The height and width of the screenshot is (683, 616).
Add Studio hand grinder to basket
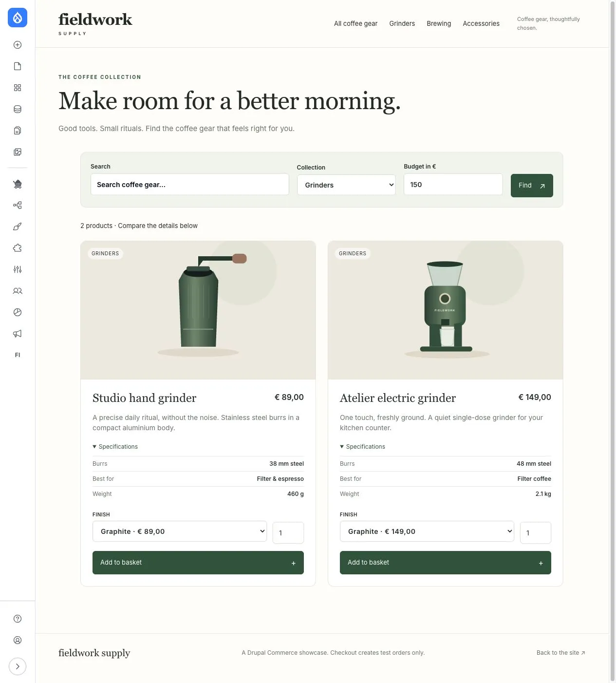[198, 563]
